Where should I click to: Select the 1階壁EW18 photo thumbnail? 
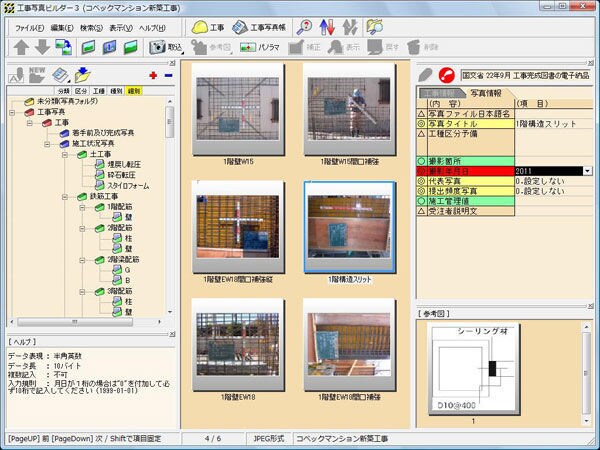[x=238, y=344]
